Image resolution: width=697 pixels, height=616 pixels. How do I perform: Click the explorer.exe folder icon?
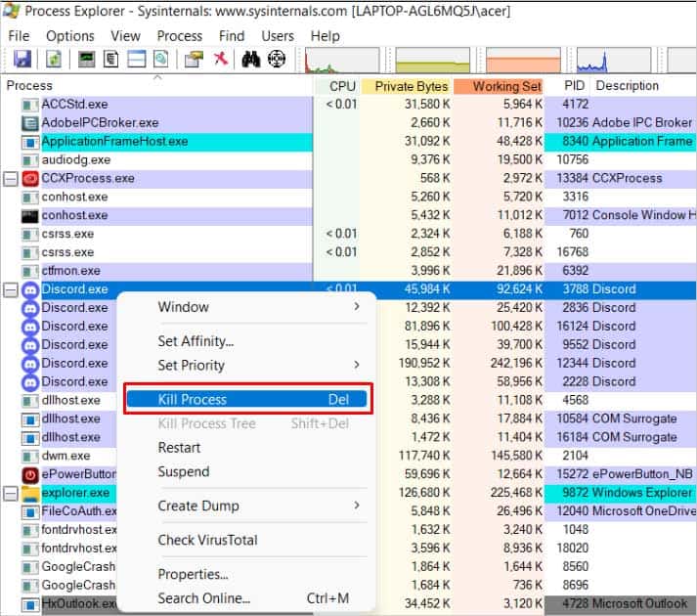(30, 493)
